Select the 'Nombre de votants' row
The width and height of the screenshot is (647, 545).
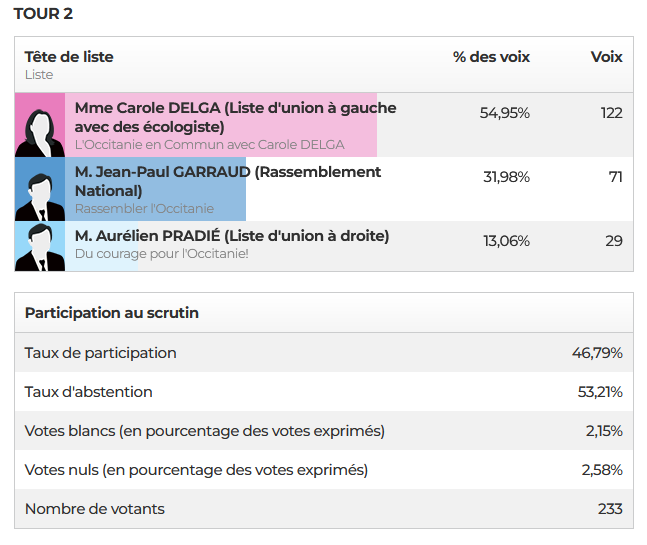(324, 509)
